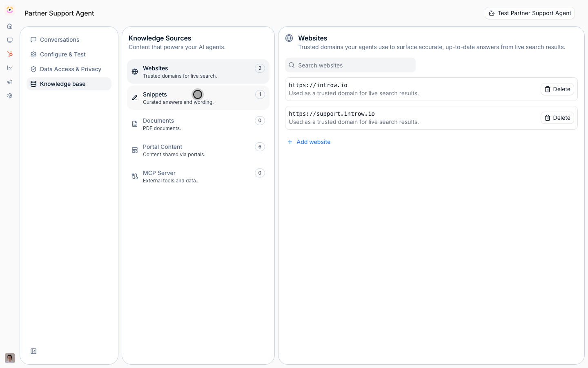
Task: Click the Documents count badge 0
Action: tap(260, 121)
